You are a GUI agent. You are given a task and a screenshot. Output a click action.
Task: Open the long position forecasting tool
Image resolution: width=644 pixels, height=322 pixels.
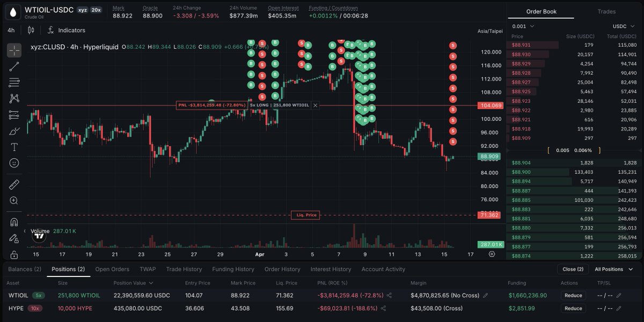click(14, 115)
